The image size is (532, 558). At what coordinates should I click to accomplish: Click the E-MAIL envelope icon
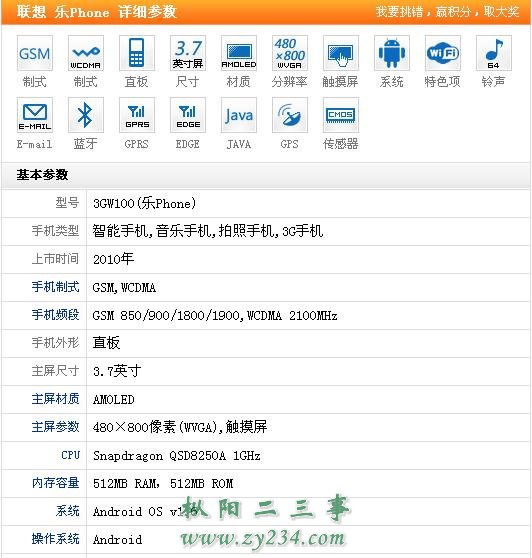pos(35,115)
